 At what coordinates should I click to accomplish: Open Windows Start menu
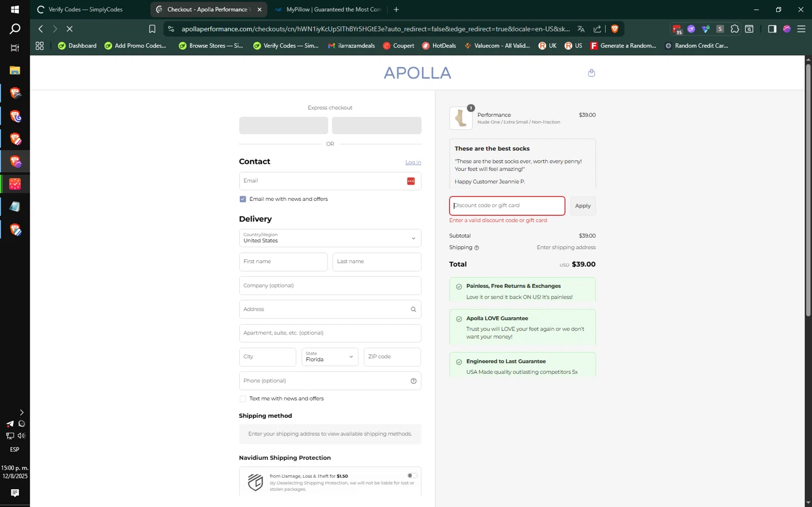click(15, 9)
